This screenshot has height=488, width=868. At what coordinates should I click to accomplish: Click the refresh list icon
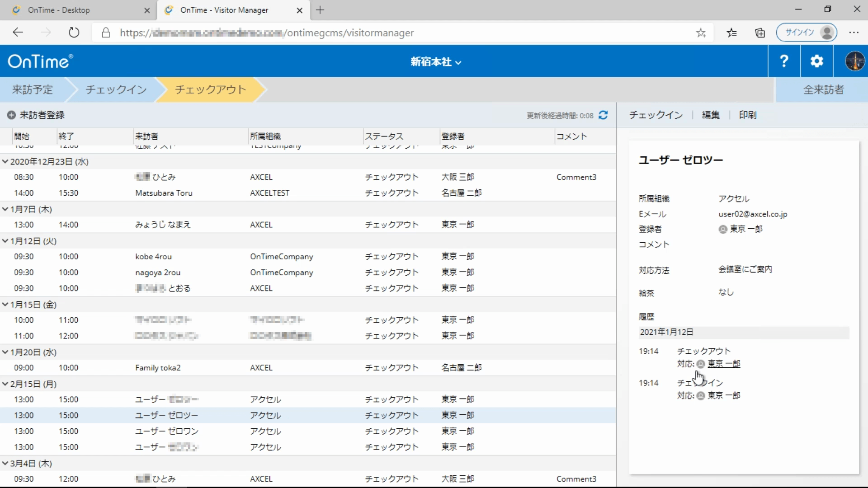click(x=603, y=115)
